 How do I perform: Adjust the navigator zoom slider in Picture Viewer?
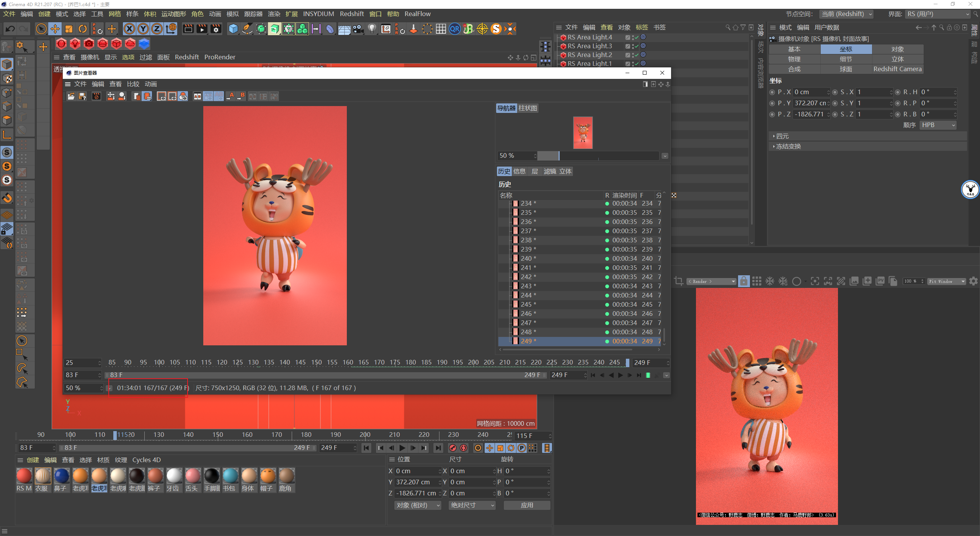tap(598, 156)
